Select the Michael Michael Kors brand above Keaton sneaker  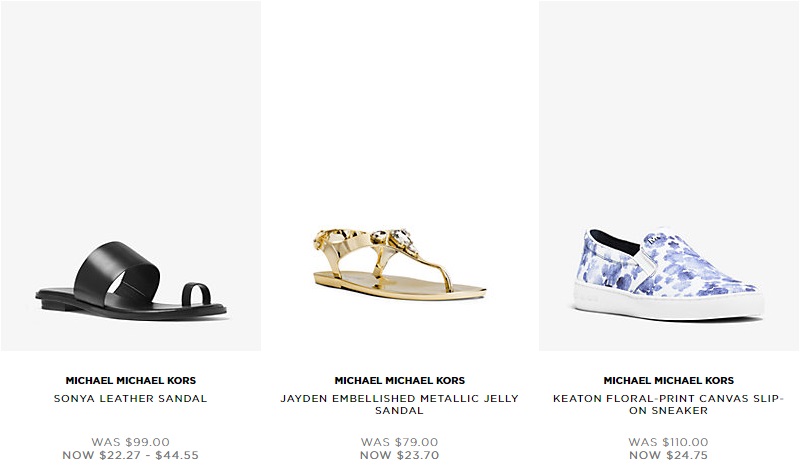pos(668,381)
